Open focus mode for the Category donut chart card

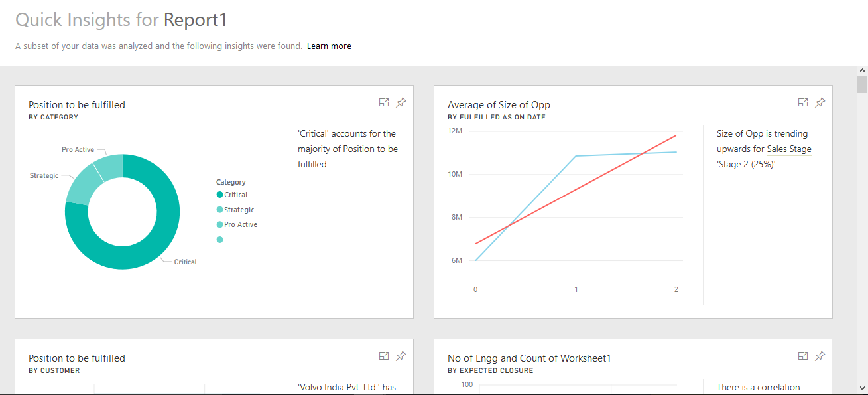pyautogui.click(x=384, y=102)
